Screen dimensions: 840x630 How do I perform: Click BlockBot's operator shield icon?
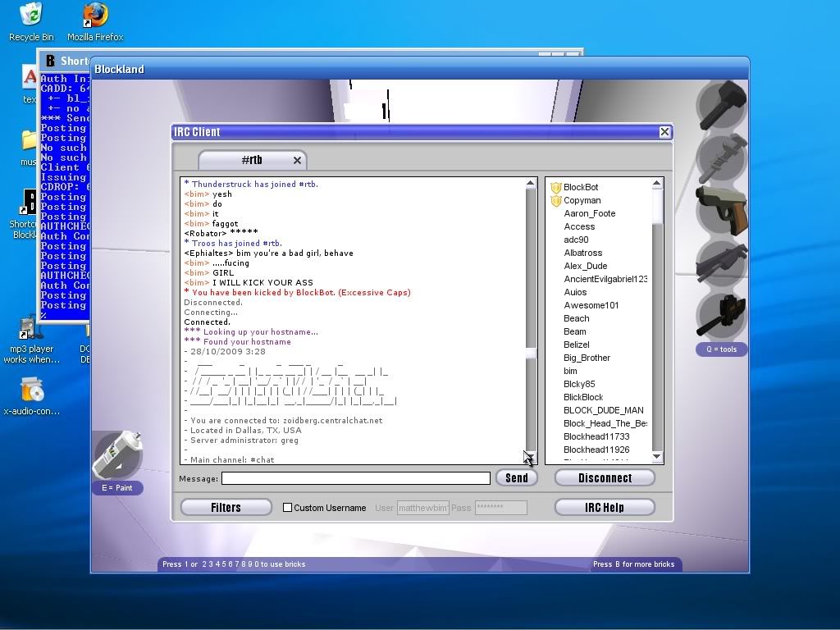[x=556, y=188]
